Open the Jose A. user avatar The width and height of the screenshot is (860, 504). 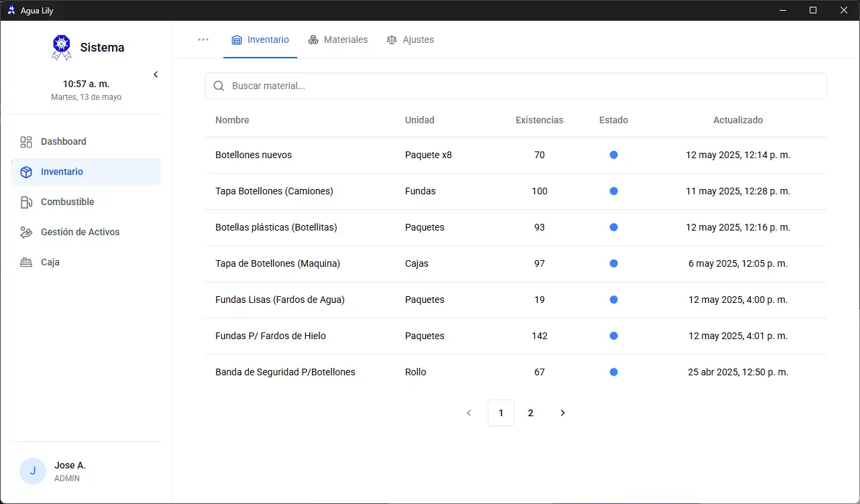point(33,471)
